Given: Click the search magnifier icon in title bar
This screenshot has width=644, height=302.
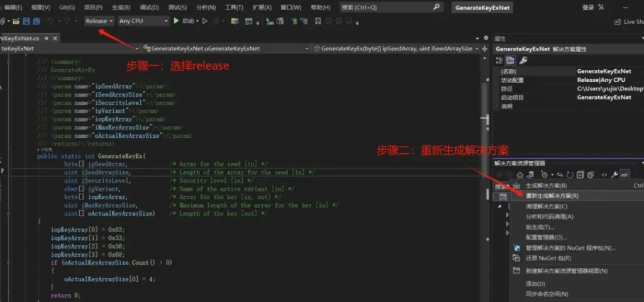Looking at the screenshot, I should pyautogui.click(x=437, y=7).
